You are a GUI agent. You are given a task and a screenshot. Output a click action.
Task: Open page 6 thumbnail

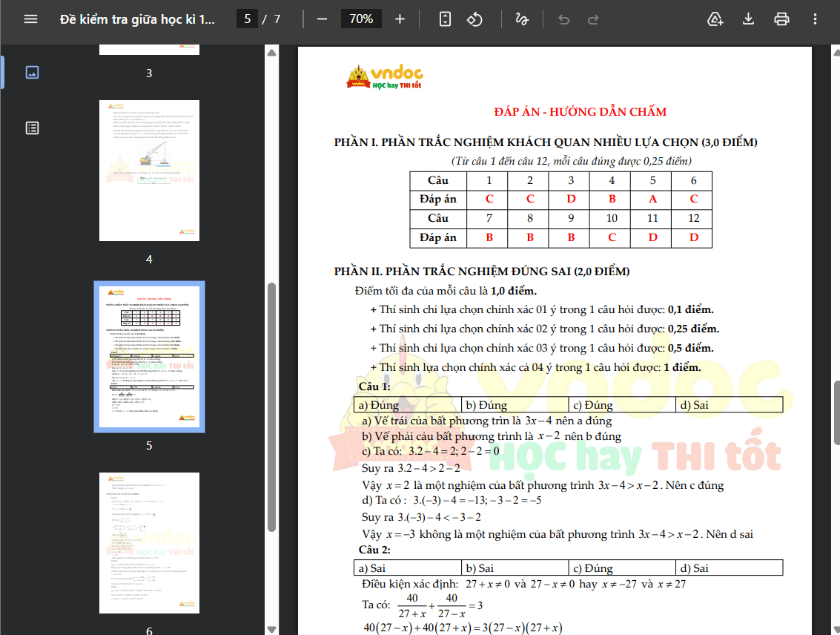(x=150, y=543)
